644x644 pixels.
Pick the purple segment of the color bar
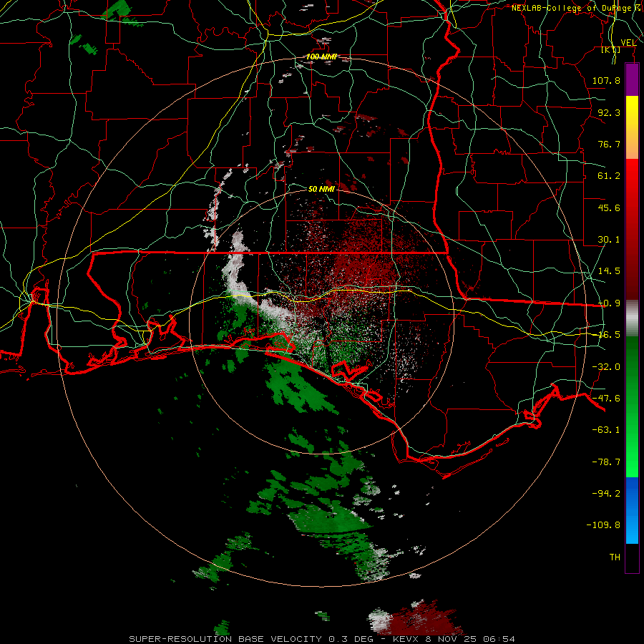632,79
